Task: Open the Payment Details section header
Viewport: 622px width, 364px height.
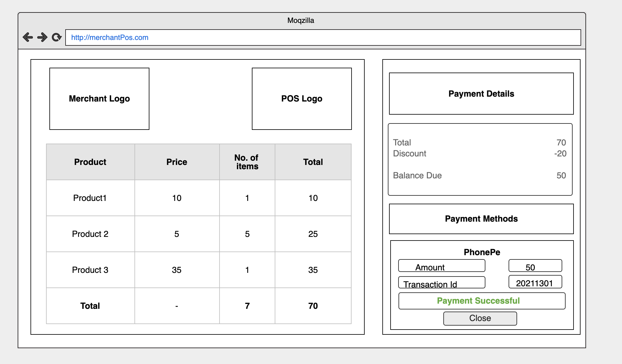Action: pyautogui.click(x=481, y=94)
